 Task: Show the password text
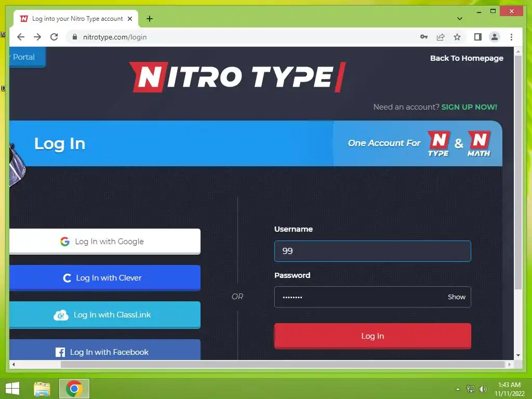pyautogui.click(x=456, y=297)
